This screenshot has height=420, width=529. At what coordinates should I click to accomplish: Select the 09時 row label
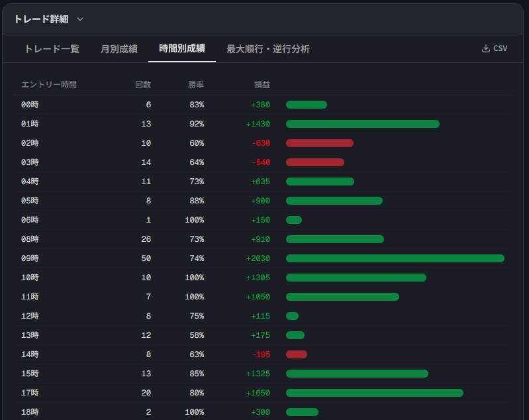point(30,258)
